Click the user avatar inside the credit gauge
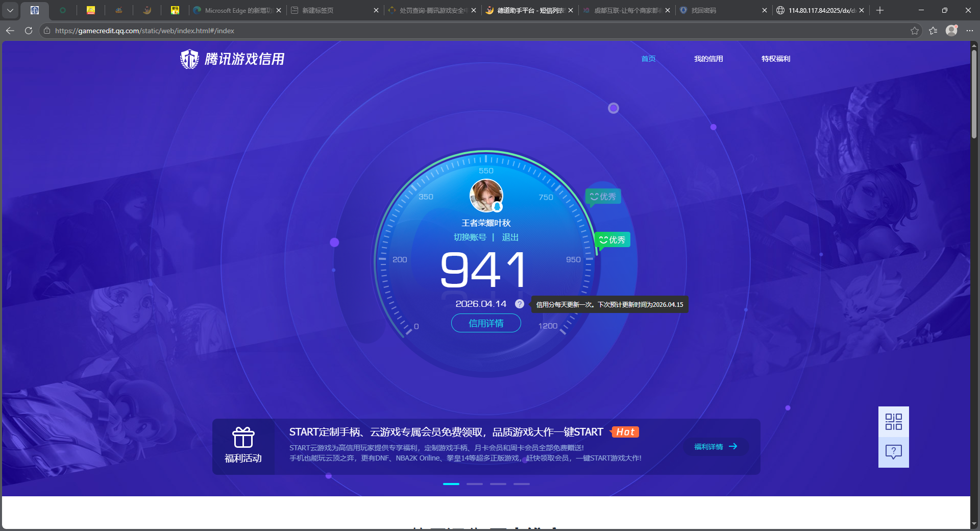The image size is (980, 531). (x=485, y=196)
